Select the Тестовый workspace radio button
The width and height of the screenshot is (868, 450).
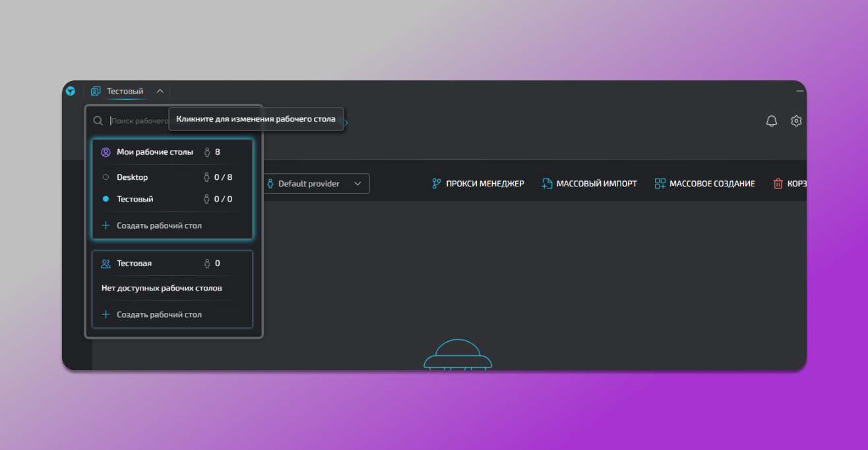[106, 199]
